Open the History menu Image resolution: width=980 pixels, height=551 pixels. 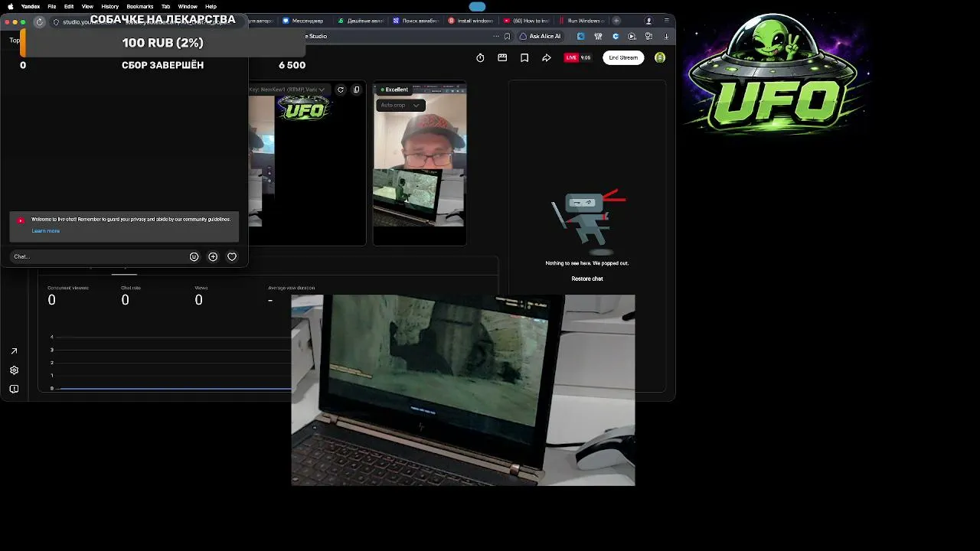(x=109, y=6)
